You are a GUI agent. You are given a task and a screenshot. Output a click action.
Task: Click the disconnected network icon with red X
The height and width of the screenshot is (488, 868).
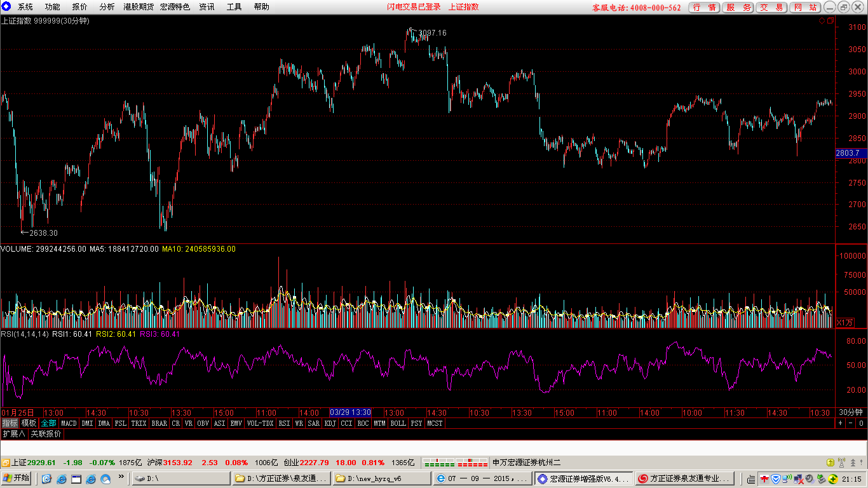(x=799, y=479)
